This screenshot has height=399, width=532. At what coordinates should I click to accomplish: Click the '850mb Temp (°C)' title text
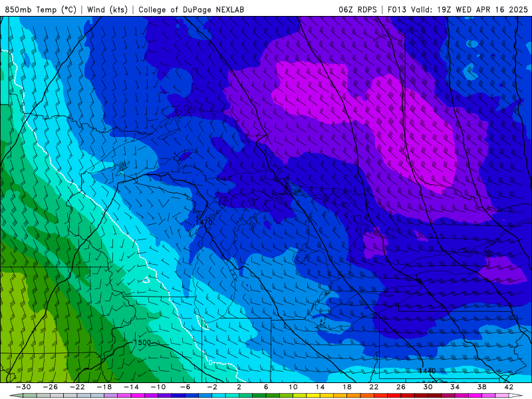[x=41, y=9]
